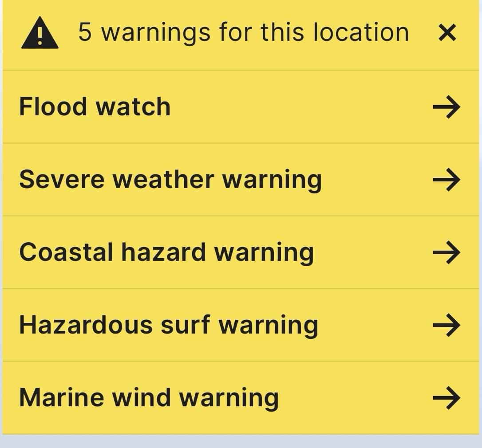Click the blank space in Flood watch row
Screen dimensions: 482x448
click(301, 107)
